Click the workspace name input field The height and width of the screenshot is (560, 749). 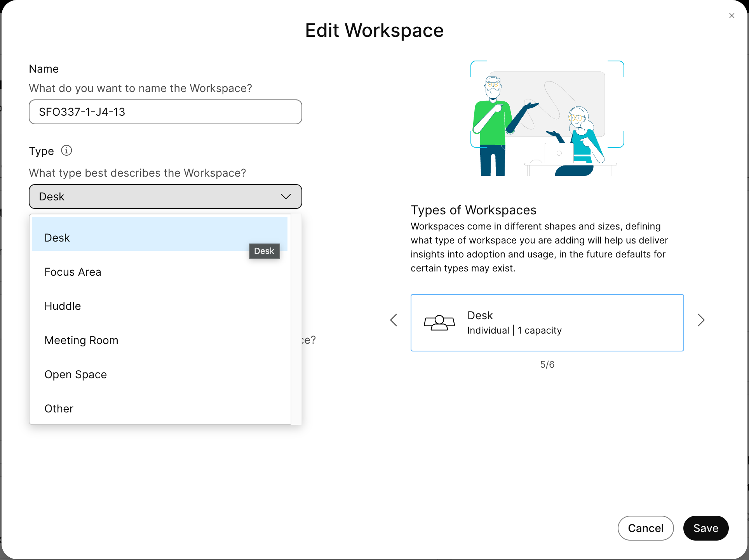pyautogui.click(x=165, y=112)
